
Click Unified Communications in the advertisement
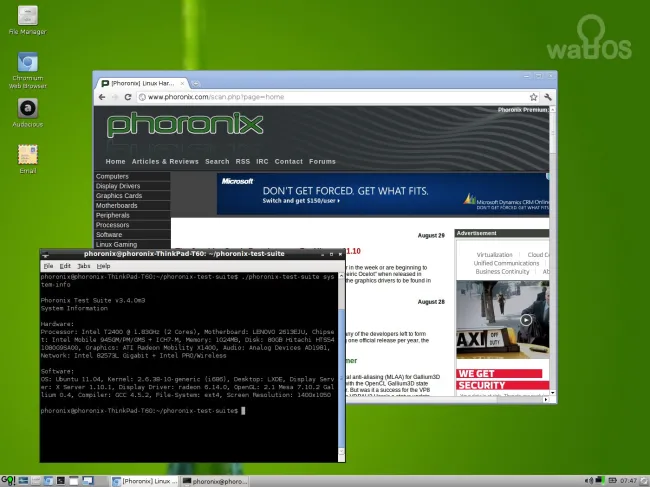pyautogui.click(x=506, y=263)
